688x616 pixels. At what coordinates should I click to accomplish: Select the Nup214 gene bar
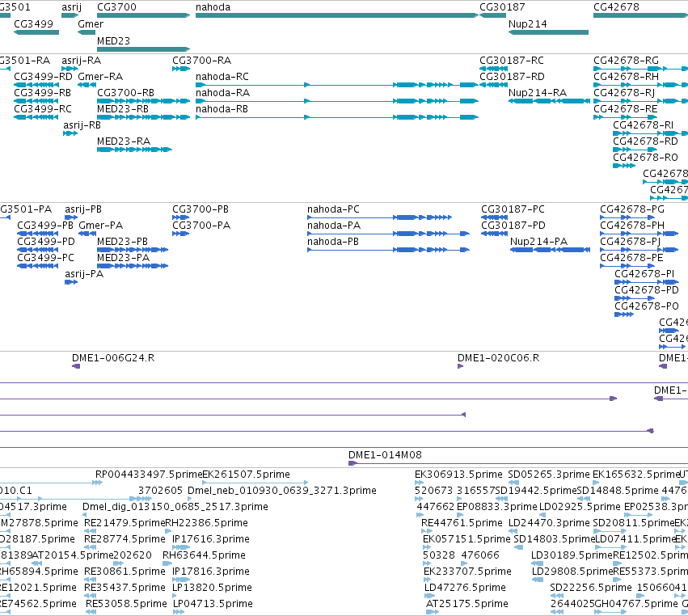point(548,32)
